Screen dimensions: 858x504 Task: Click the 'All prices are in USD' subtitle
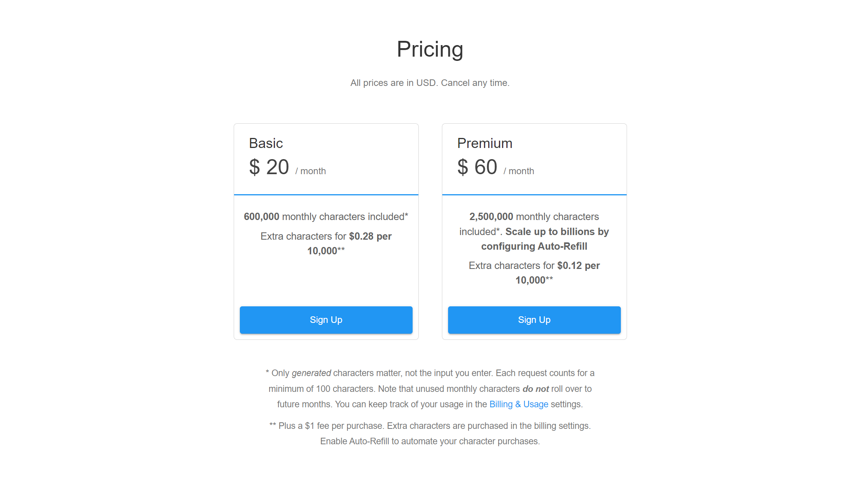click(x=430, y=83)
